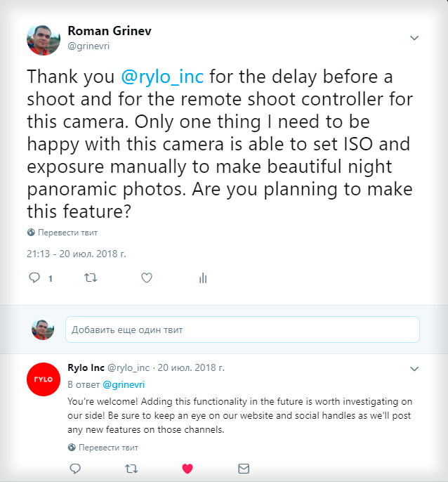Image resolution: width=448 pixels, height=482 pixels.
Task: Send Rylo reply via direct message
Action: (244, 468)
